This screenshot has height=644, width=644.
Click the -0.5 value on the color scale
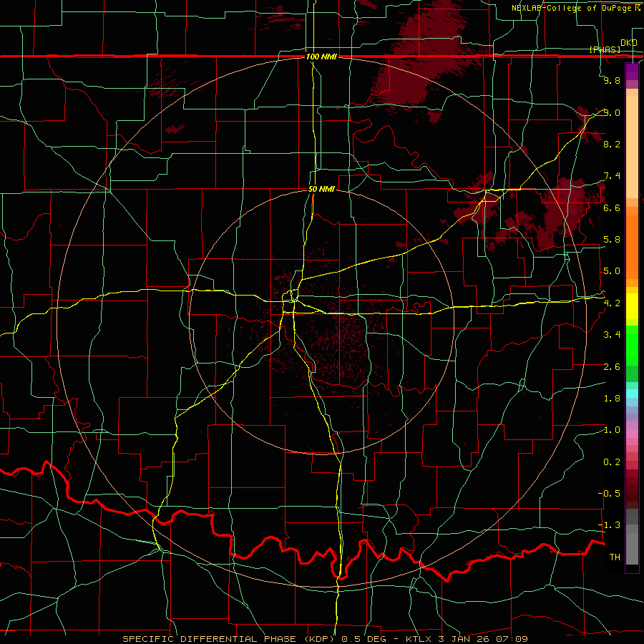(609, 494)
